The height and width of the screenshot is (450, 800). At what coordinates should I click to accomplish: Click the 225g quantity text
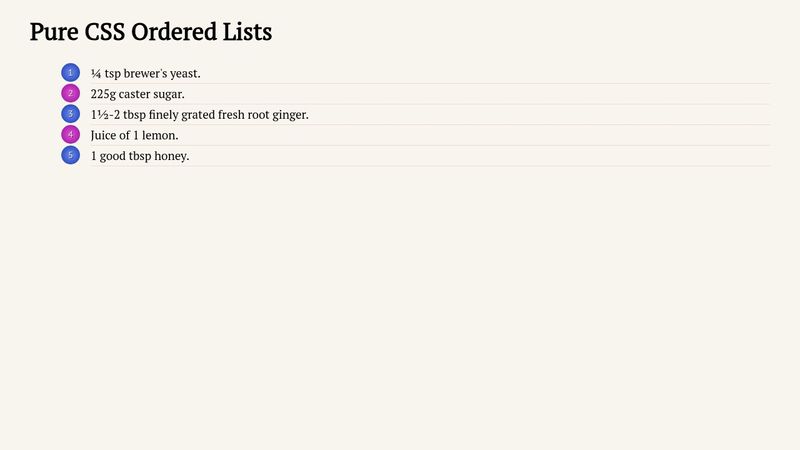tap(103, 94)
